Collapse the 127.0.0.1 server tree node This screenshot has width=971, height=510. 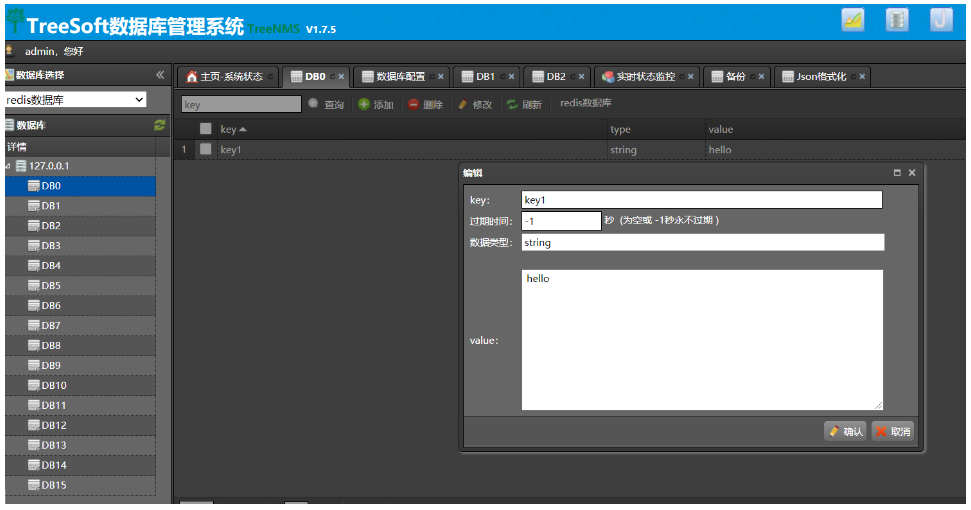[8, 166]
